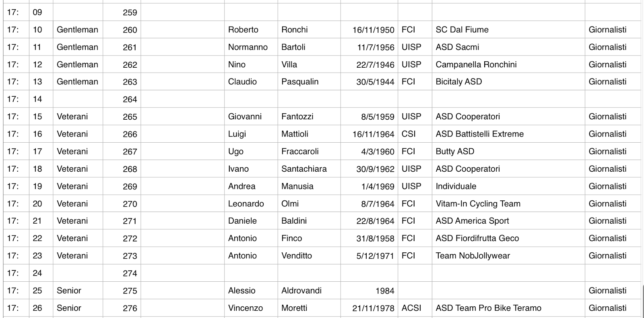Screen dimensions: 644x318
Task: Click the ASD Battistelli Extreme cell
Action: click(508, 133)
